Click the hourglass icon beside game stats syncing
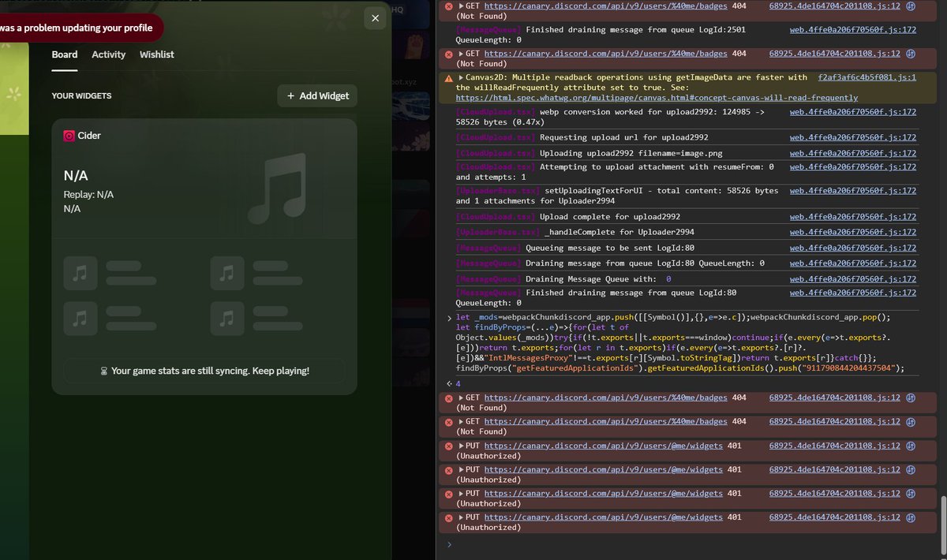The image size is (947, 560). [104, 371]
